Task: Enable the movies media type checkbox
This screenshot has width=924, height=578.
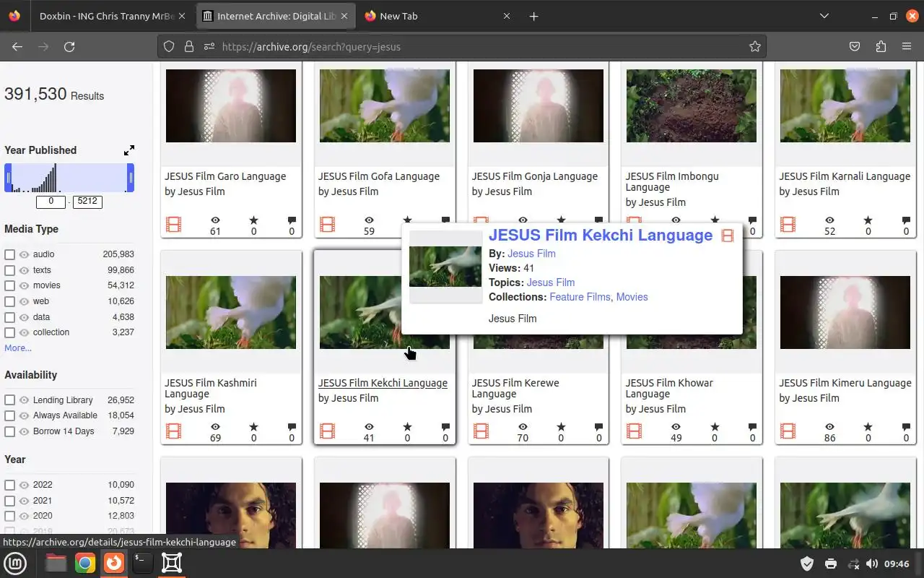Action: (x=9, y=285)
